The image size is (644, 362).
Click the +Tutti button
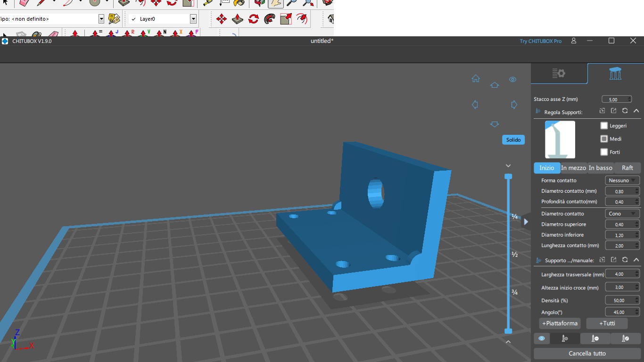coord(607,323)
